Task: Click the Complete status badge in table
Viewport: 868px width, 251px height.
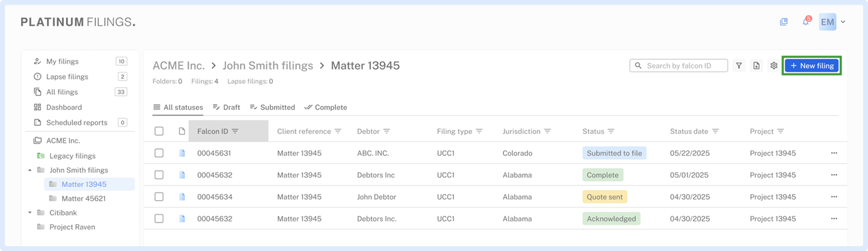Action: (602, 175)
